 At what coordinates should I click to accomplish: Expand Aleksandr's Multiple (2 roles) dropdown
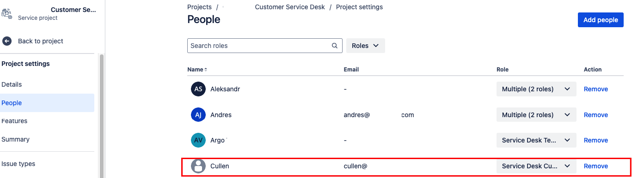pyautogui.click(x=536, y=89)
